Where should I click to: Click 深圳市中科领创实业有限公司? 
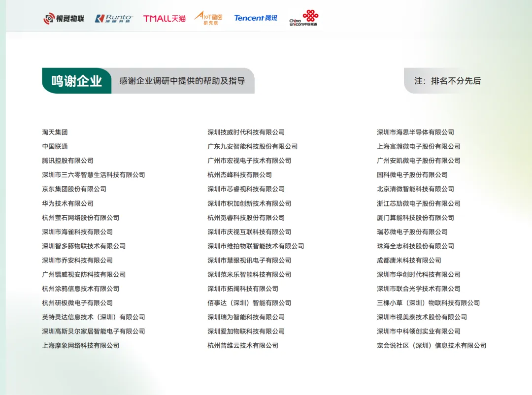click(419, 331)
